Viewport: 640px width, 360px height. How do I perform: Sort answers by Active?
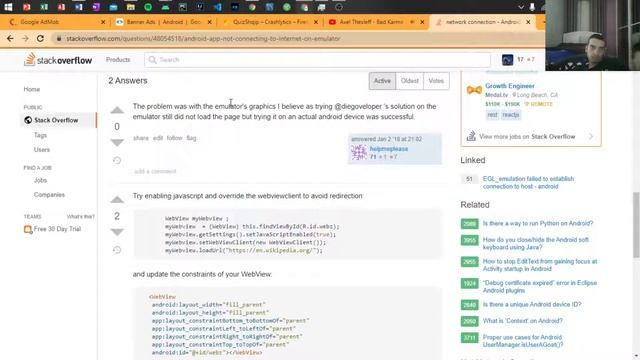coord(382,81)
